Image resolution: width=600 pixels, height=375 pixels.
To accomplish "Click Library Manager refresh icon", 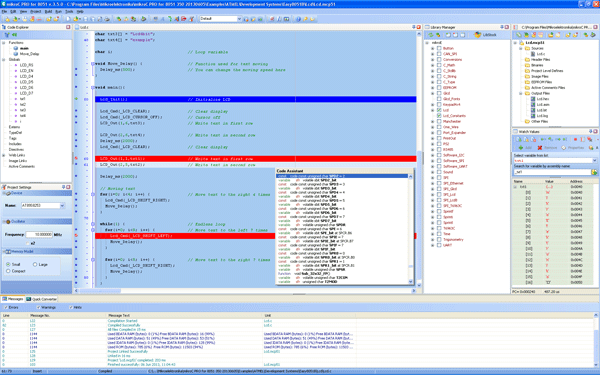I will pos(431,35).
